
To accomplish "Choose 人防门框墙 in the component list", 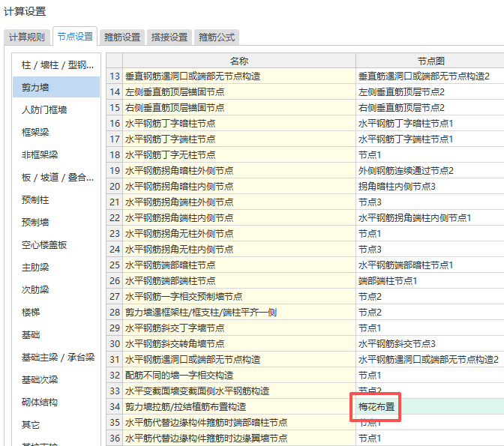I will coord(56,110).
